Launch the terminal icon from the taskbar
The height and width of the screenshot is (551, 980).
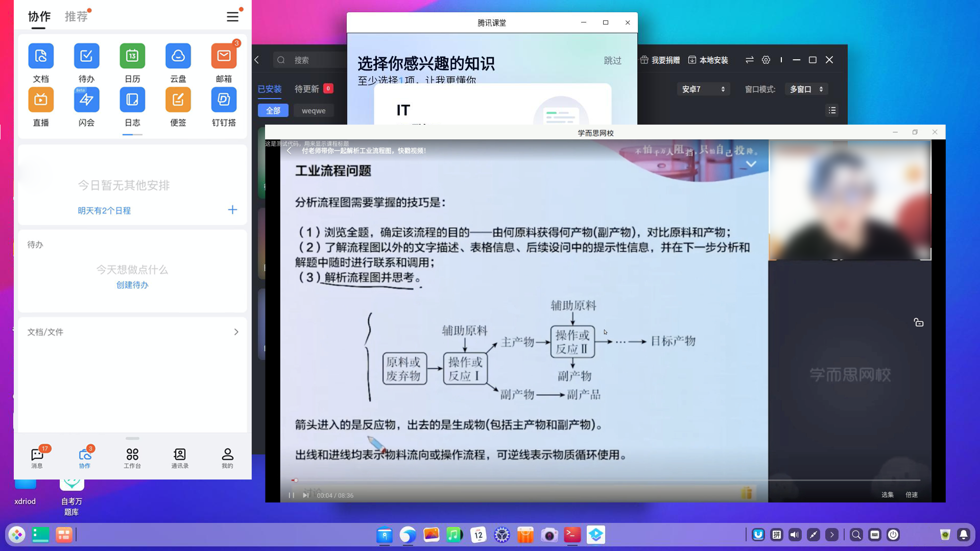572,535
